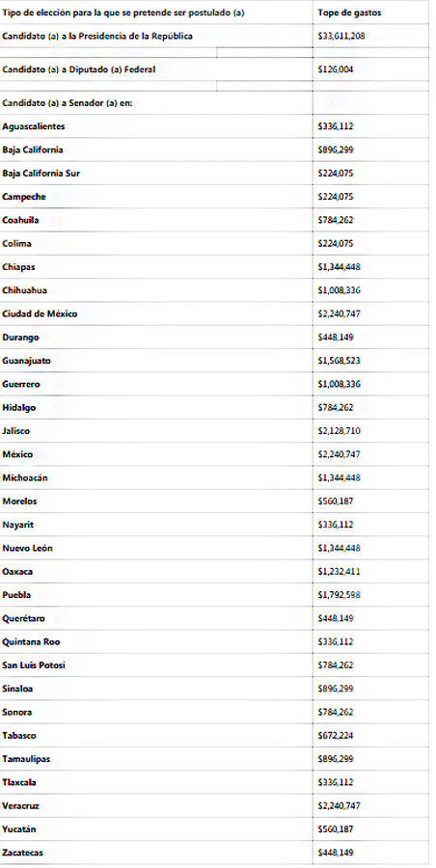436x868 pixels.
Task: Click the Tope de gastos column header
Action: (x=349, y=13)
